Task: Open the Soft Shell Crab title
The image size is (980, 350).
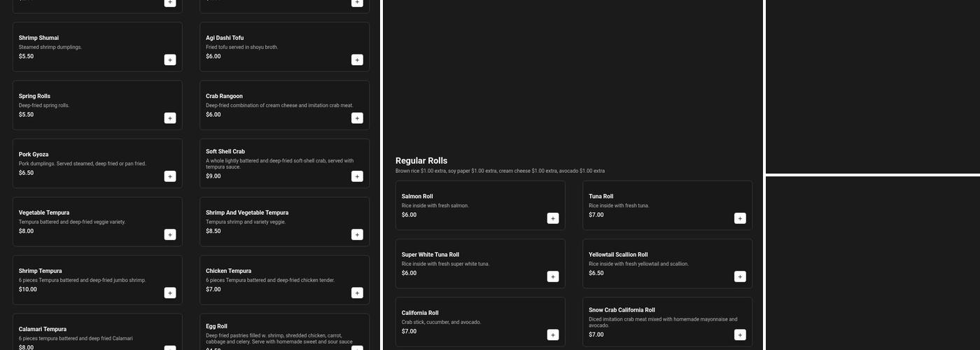Action: (x=225, y=151)
